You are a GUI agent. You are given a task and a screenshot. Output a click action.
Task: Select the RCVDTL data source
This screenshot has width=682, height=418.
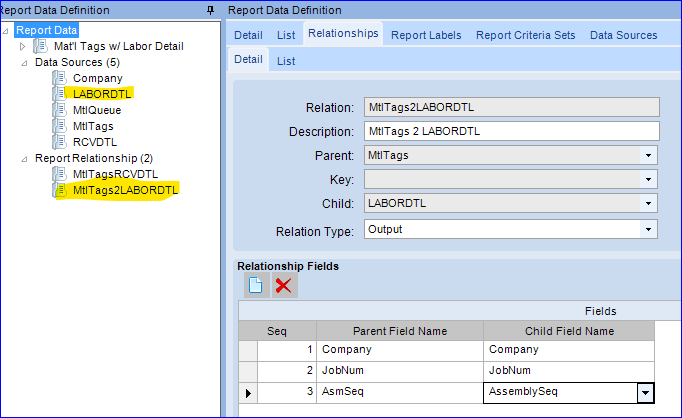[95, 142]
